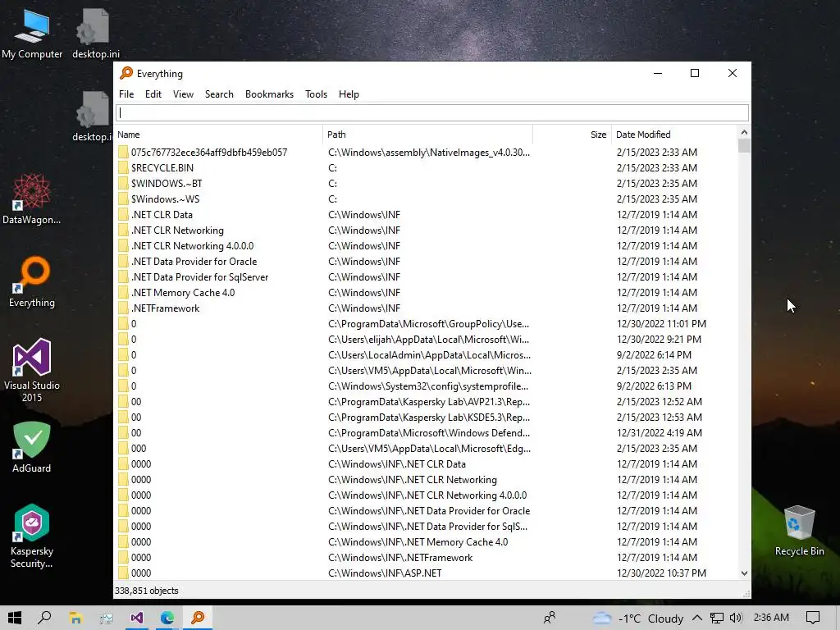Sort by Date Modified column header
Viewport: 840px width, 630px height.
(x=674, y=135)
